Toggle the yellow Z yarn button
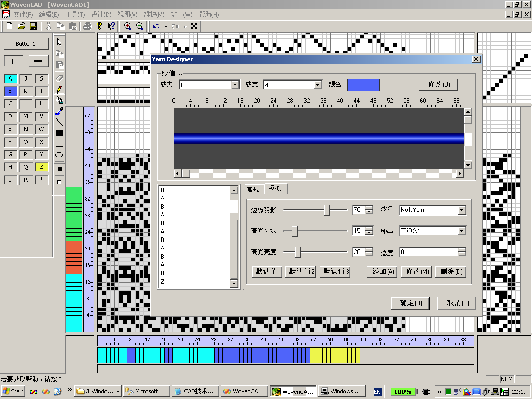The width and height of the screenshot is (532, 399). pos(41,167)
